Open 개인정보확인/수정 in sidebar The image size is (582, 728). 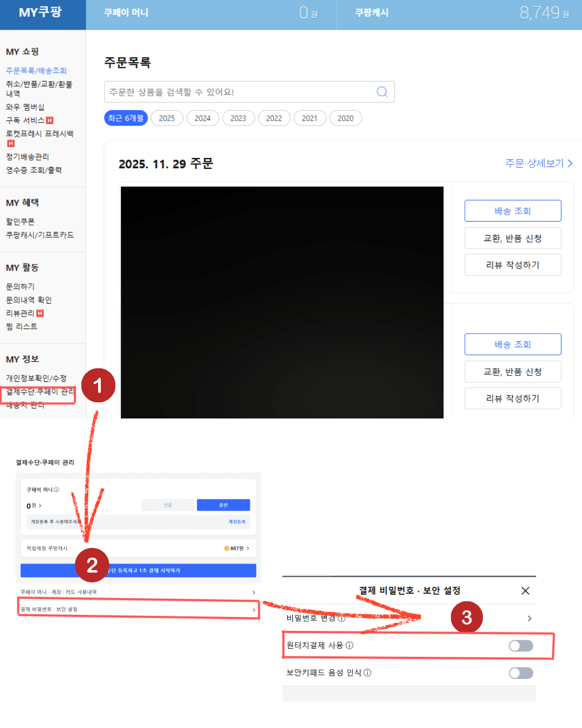[x=36, y=378]
